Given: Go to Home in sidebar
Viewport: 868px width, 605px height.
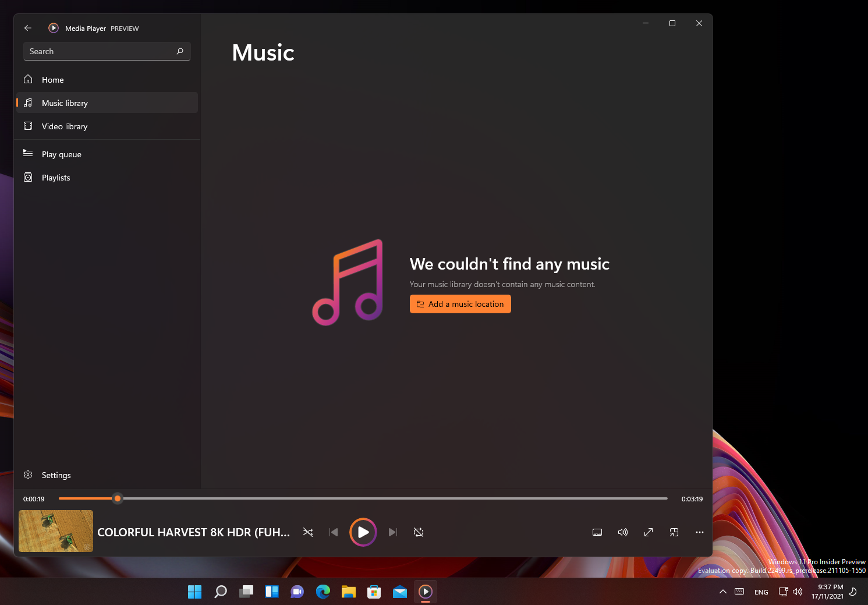Looking at the screenshot, I should (52, 80).
